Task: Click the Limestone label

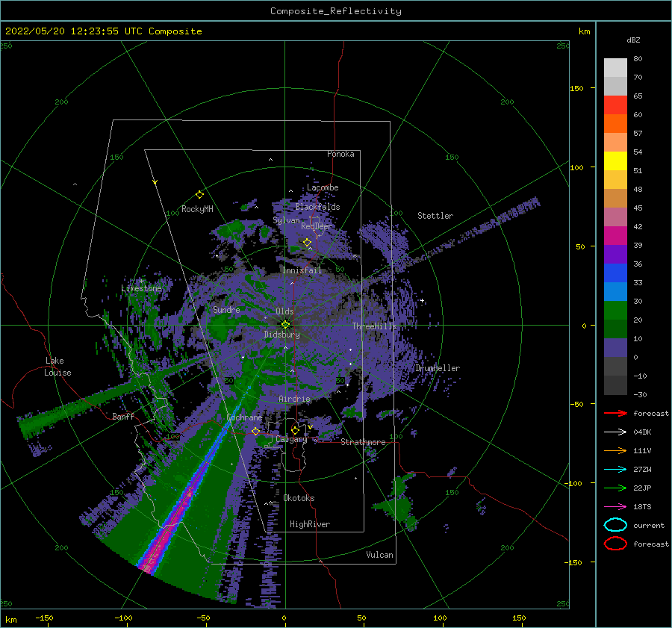Action: 141,288
